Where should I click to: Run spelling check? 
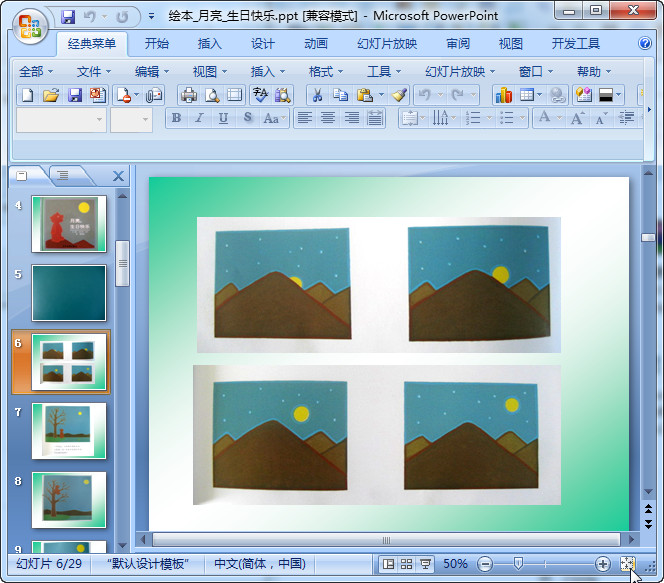click(260, 95)
